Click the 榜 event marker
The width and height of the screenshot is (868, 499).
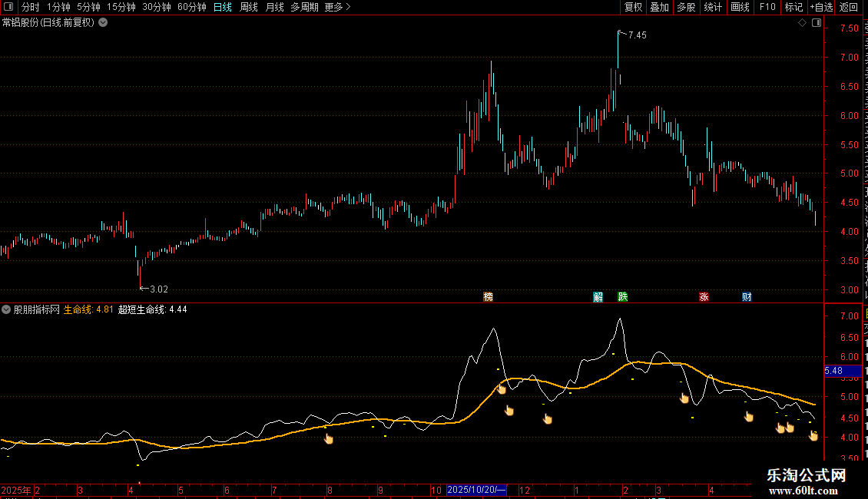click(x=489, y=296)
